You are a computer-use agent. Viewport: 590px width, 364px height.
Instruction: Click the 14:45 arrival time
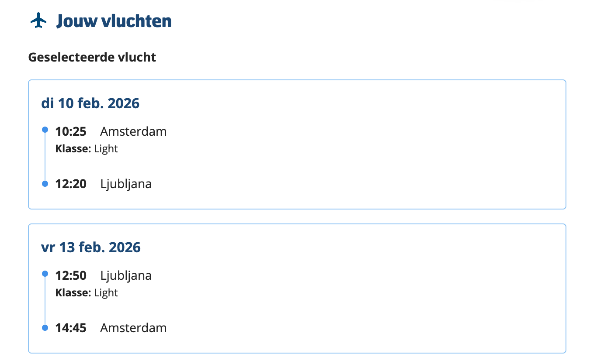[71, 328]
